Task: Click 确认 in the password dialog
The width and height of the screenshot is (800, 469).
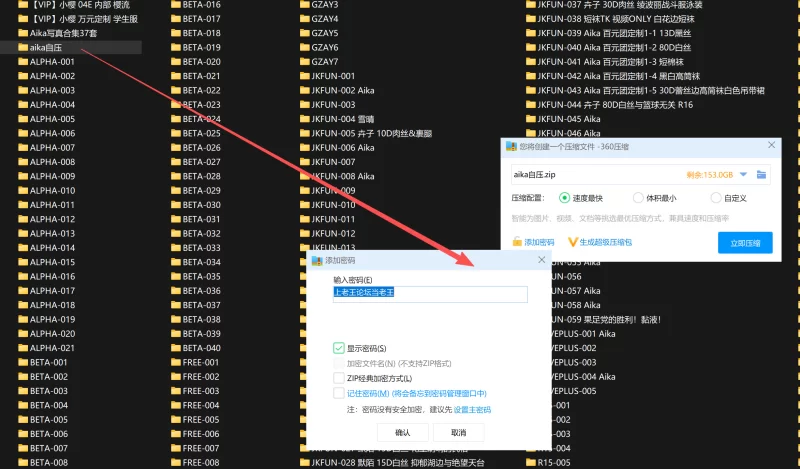Action: click(403, 432)
